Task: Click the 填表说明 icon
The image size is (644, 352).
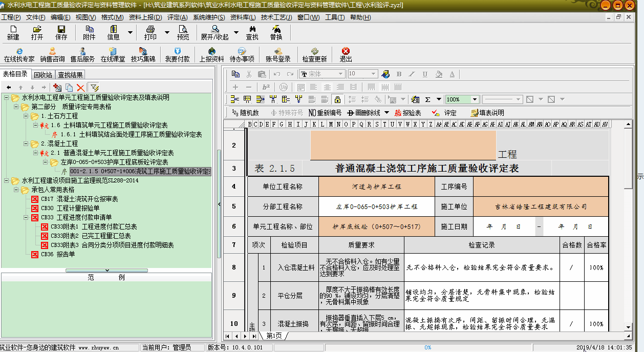Action: 487,113
